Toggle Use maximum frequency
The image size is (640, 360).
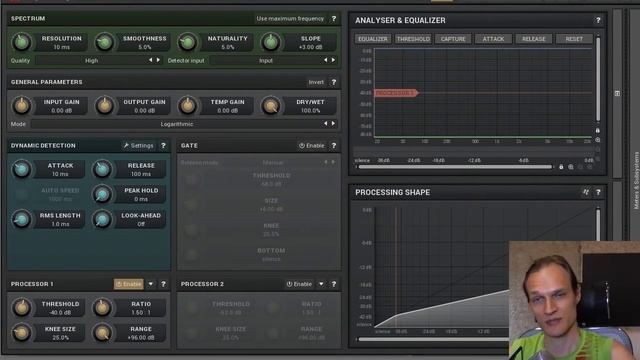[290, 18]
